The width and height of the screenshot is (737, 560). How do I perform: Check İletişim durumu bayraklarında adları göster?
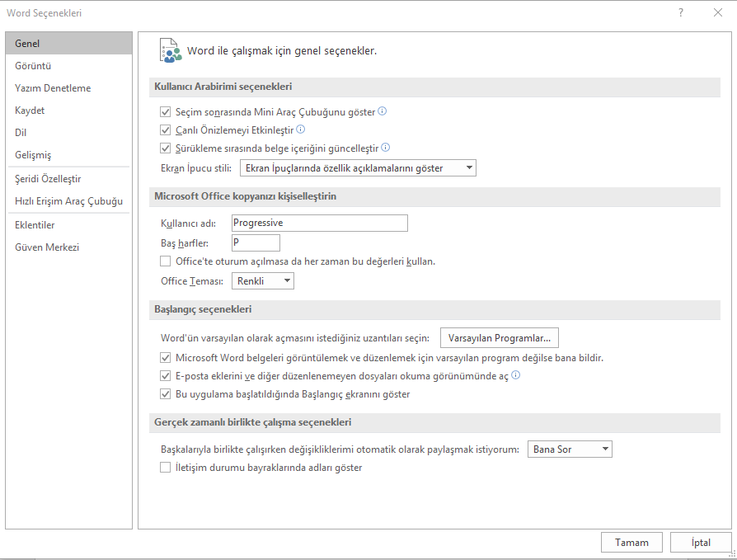166,468
